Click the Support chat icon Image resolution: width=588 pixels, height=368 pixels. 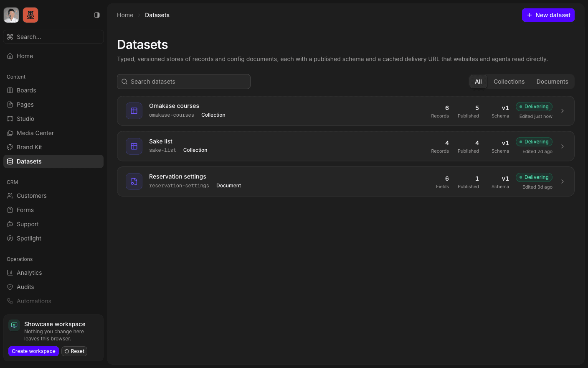[x=10, y=224]
